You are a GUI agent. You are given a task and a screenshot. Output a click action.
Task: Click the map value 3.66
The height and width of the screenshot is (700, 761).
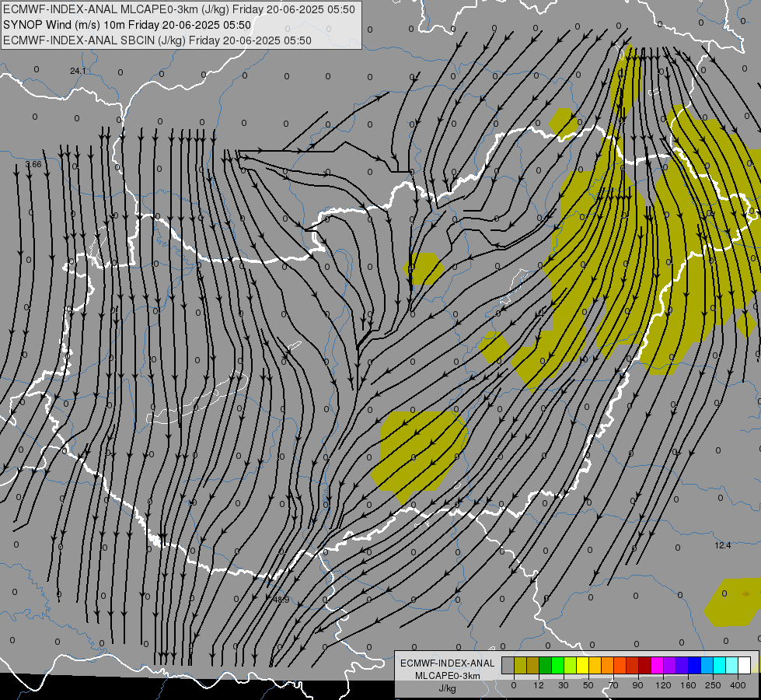click(33, 164)
